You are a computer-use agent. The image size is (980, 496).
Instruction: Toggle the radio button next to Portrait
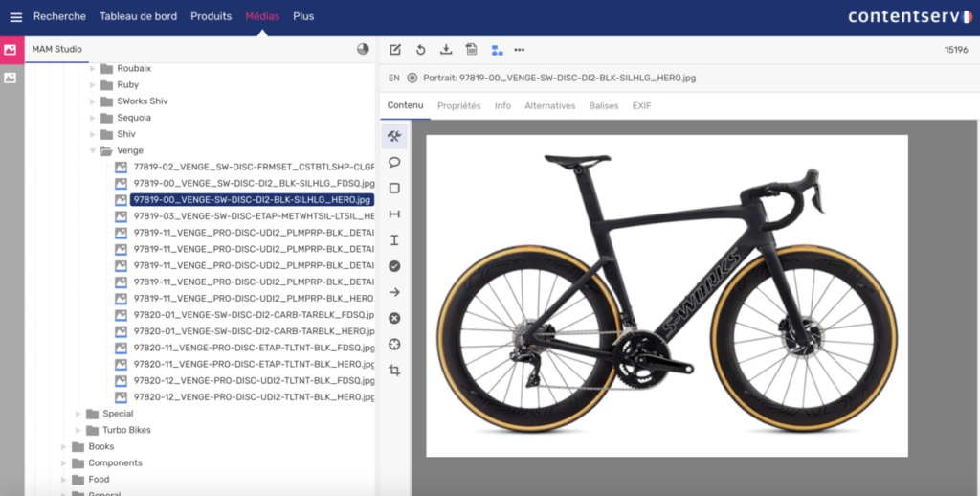click(412, 79)
